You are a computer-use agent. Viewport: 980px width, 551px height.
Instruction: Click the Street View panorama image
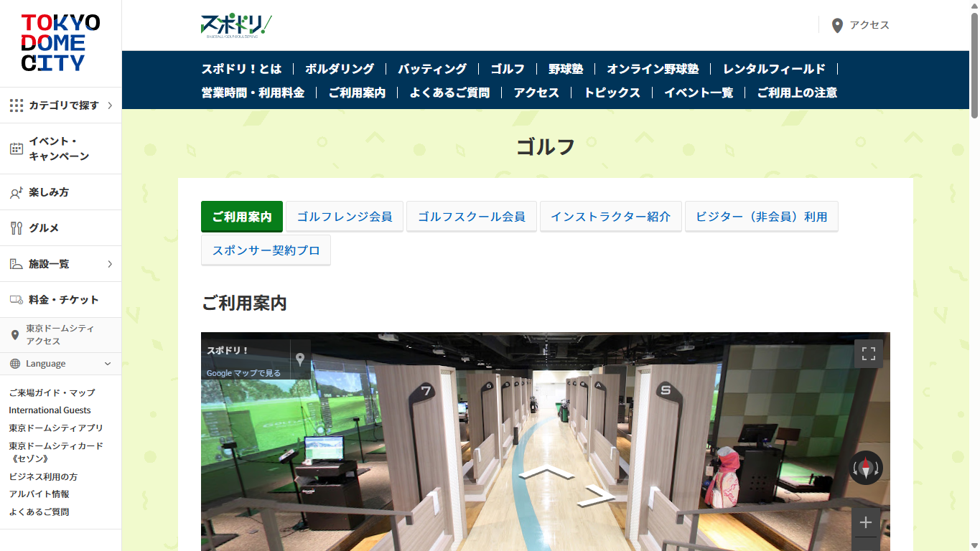click(546, 441)
